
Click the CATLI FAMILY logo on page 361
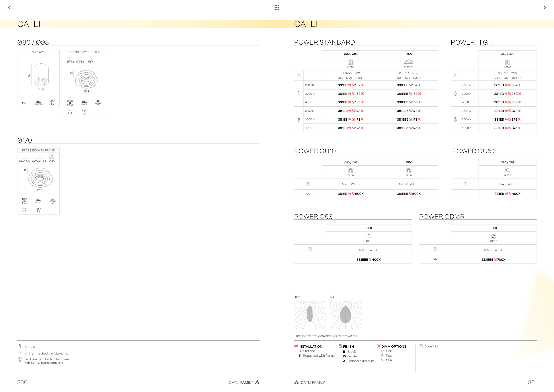click(296, 382)
